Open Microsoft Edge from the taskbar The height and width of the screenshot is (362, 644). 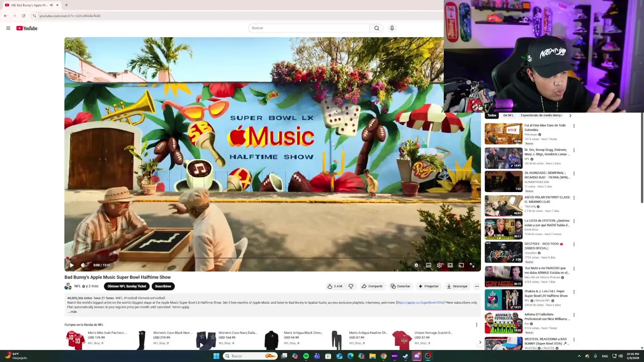pyautogui.click(x=350, y=356)
